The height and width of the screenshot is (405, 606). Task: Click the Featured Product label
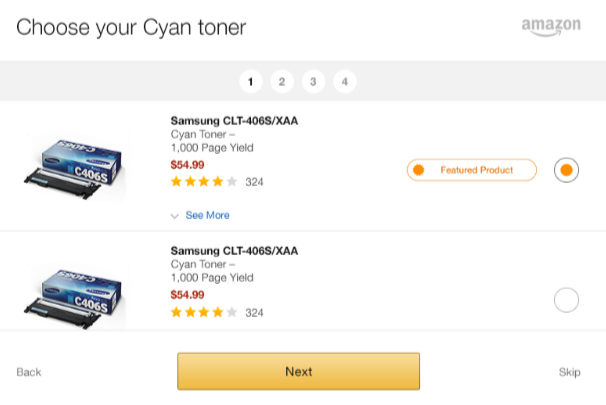(x=477, y=170)
